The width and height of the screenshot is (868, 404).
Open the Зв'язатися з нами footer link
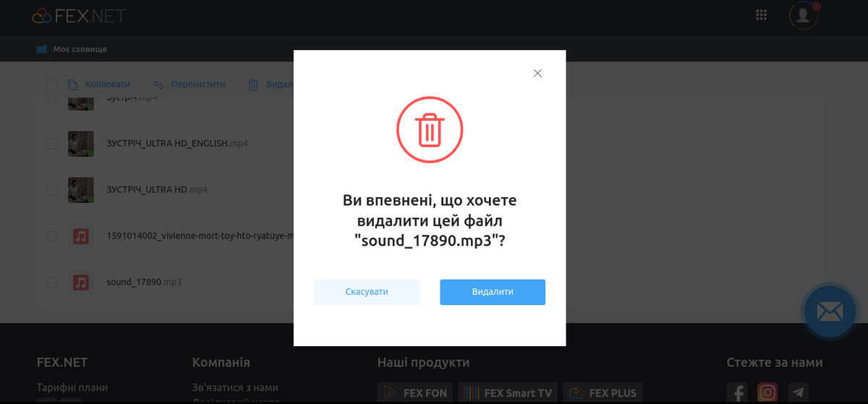point(235,387)
